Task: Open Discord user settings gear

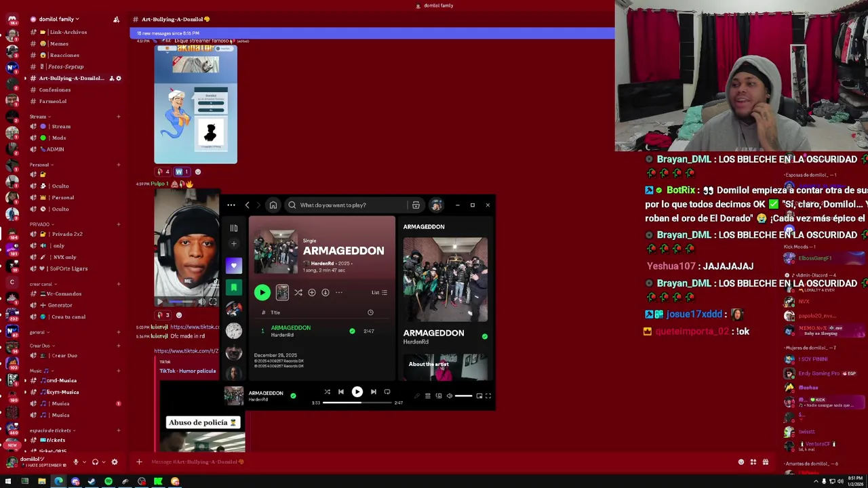Action: tap(114, 462)
